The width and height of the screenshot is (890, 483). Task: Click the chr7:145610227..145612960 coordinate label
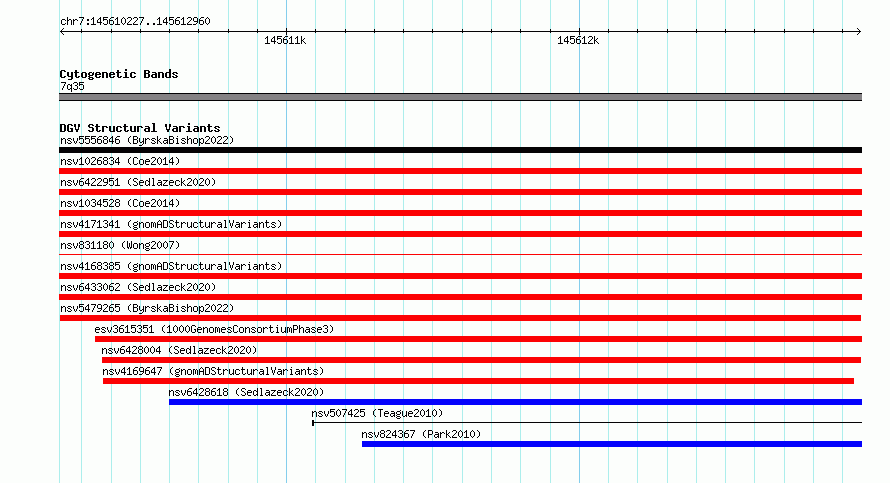[135, 22]
